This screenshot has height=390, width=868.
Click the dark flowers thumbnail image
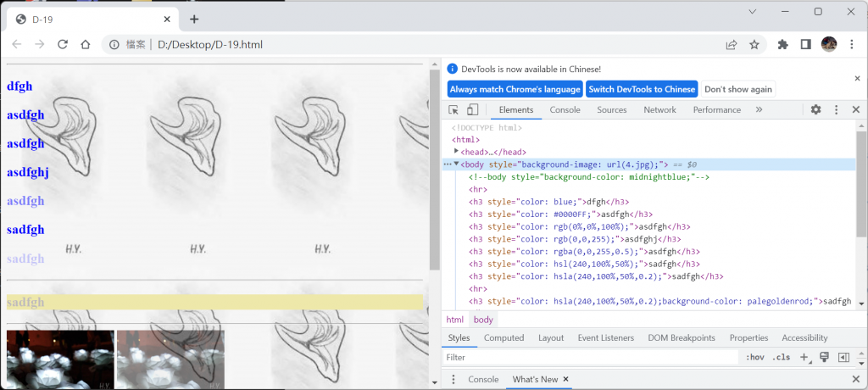(60, 359)
